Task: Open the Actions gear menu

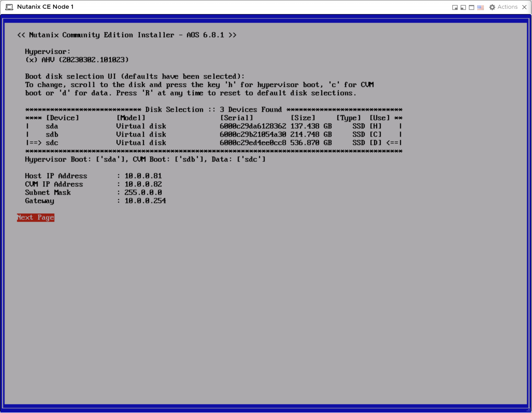Action: point(492,7)
